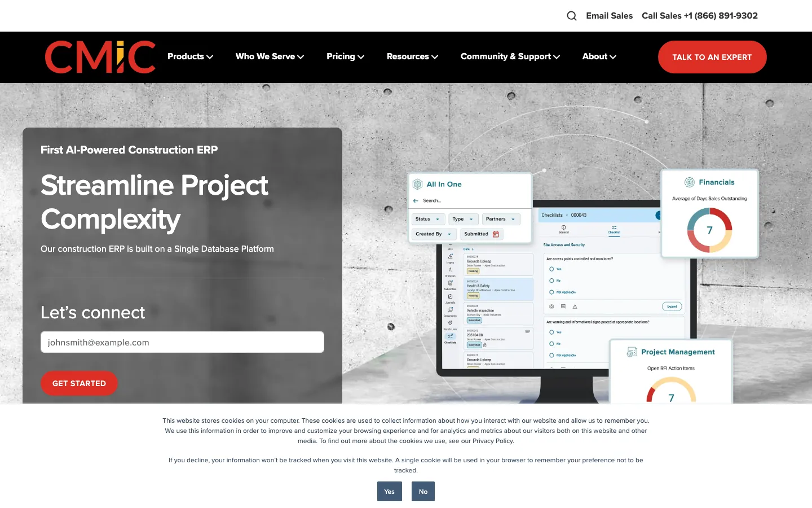Click the back arrow beside Search...
This screenshot has width=812, height=508.
[x=416, y=200]
